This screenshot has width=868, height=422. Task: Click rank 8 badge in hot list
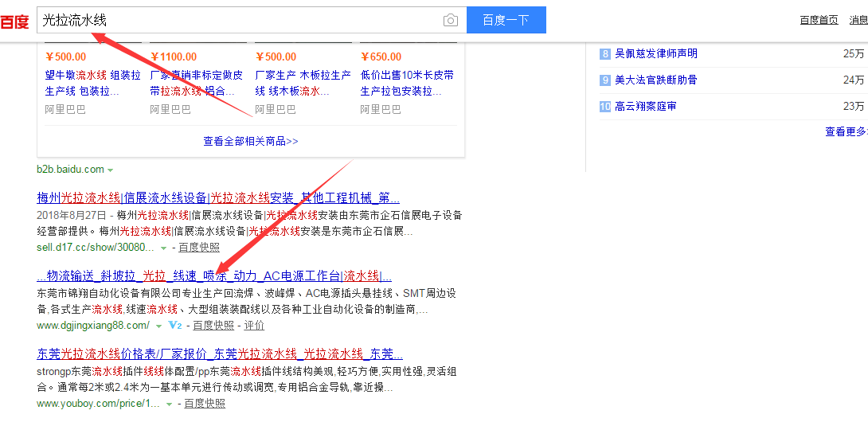coord(605,53)
